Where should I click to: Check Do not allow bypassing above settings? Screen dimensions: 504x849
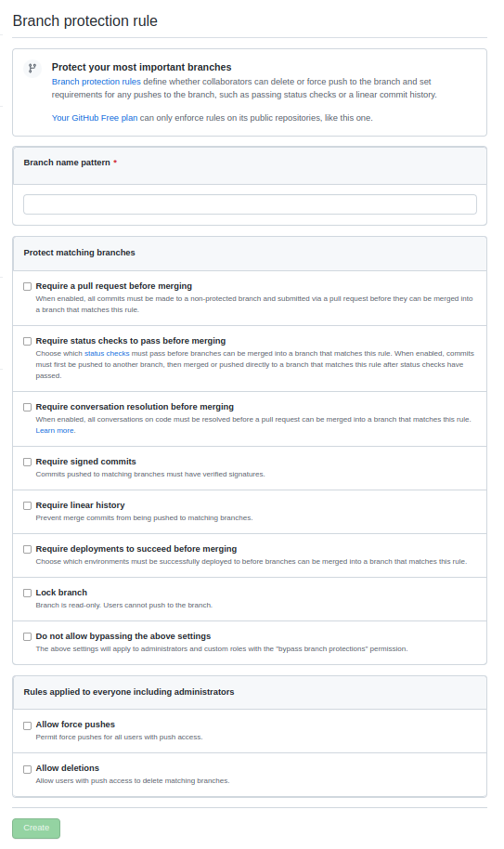click(27, 637)
